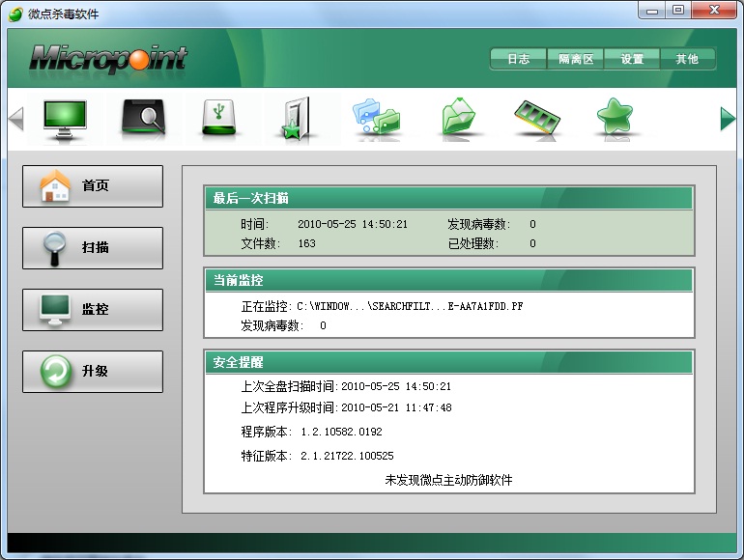Click the open green folder icon

[x=457, y=117]
